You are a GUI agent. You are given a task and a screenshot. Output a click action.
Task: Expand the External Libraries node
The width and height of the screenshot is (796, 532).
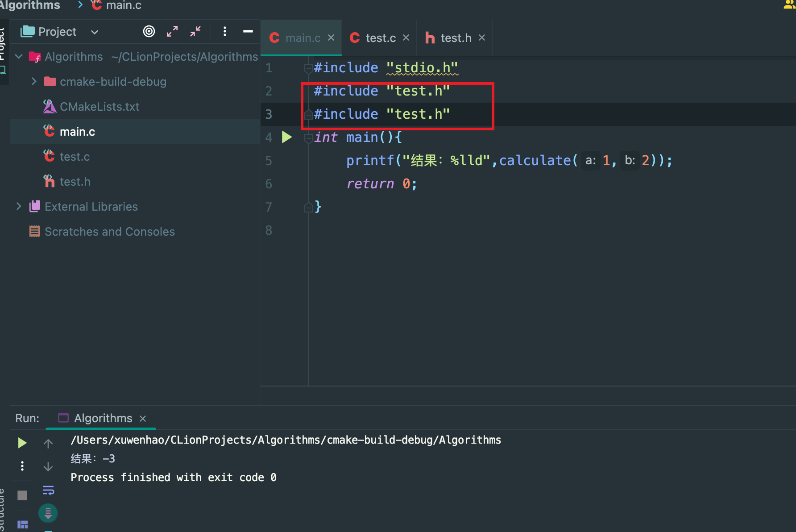click(19, 207)
